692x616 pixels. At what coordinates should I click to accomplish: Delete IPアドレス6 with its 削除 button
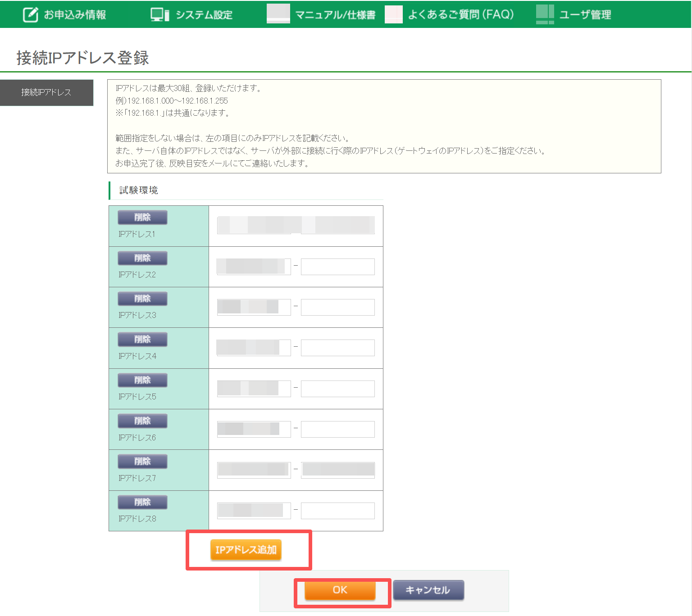click(x=142, y=421)
